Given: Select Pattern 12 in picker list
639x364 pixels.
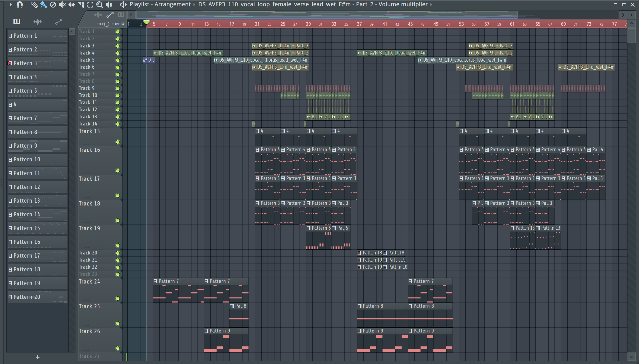Looking at the screenshot, I should coord(37,187).
